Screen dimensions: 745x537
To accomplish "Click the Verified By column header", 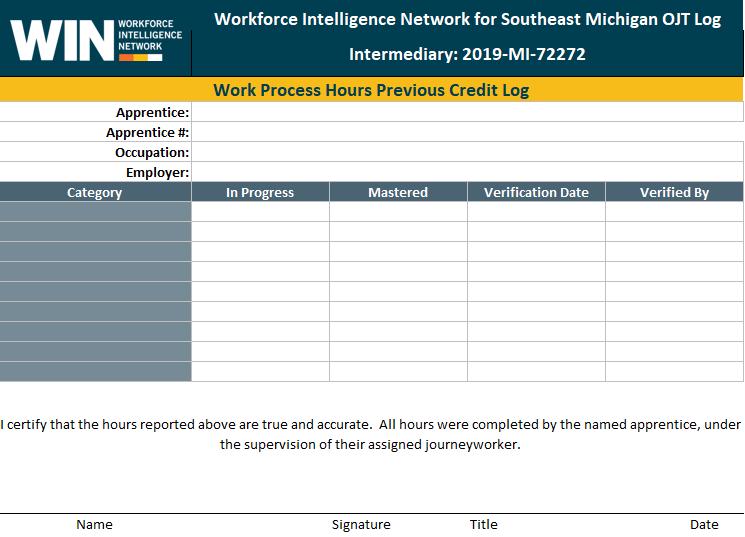I will click(674, 192).
